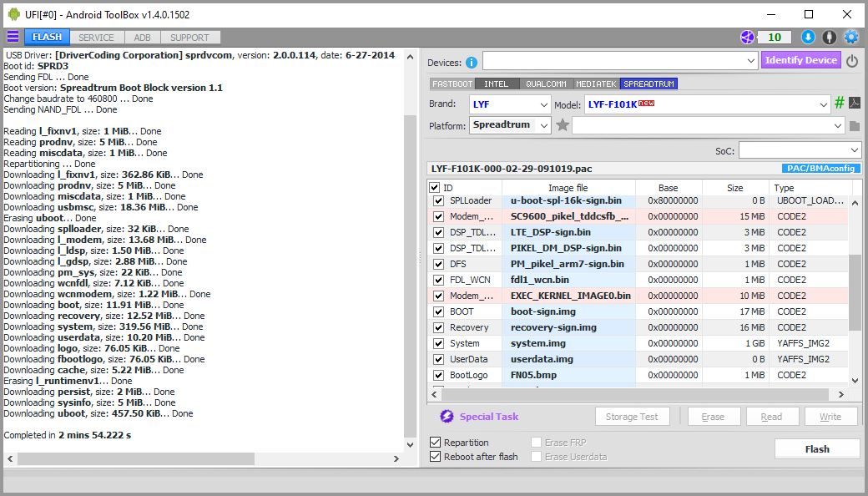The image size is (868, 496).
Task: Click the globe network icon
Action: point(747,37)
